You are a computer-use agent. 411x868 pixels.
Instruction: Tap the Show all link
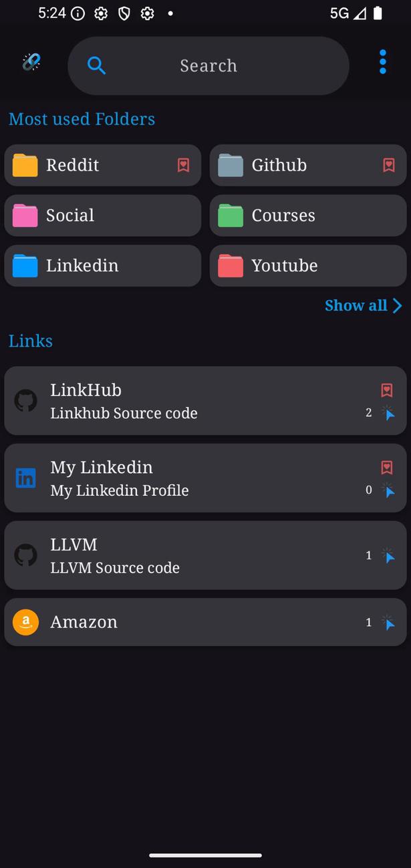pyautogui.click(x=356, y=305)
